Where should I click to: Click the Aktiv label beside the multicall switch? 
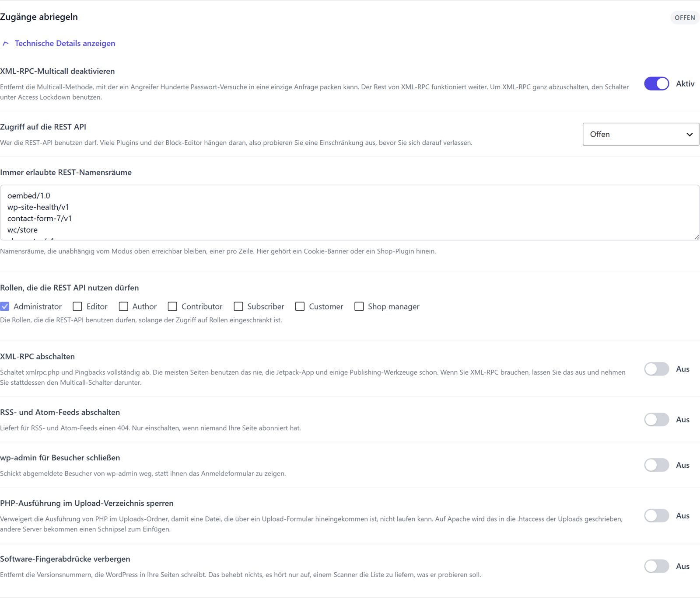[x=685, y=83]
